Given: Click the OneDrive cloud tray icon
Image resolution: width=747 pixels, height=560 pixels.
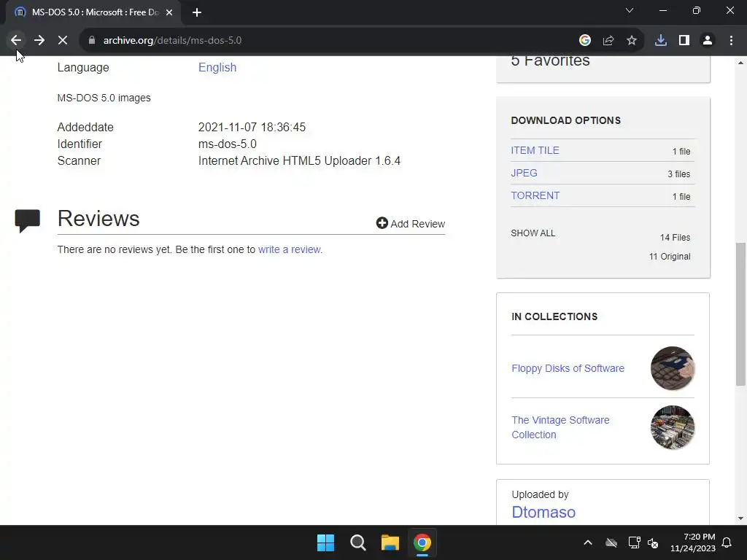Looking at the screenshot, I should (x=611, y=542).
